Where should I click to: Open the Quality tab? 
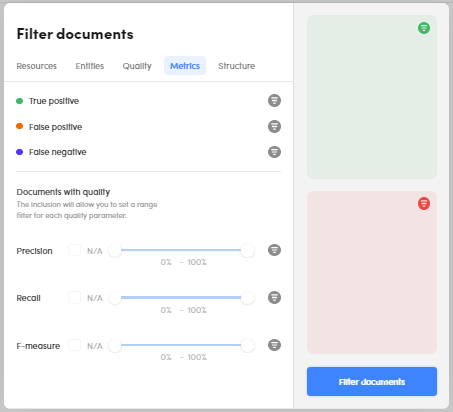point(137,66)
